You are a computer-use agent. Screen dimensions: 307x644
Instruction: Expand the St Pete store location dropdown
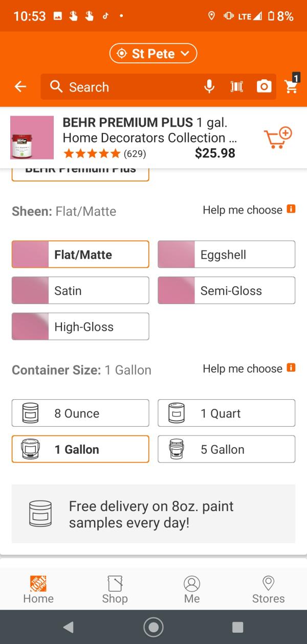pyautogui.click(x=153, y=54)
